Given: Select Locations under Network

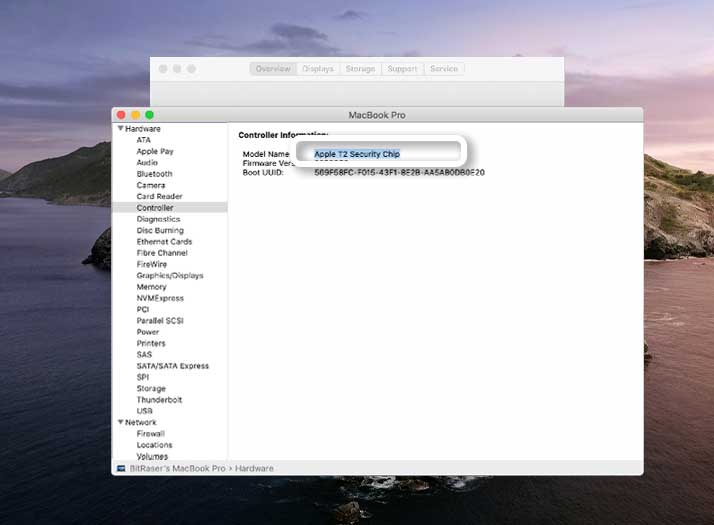Looking at the screenshot, I should tap(154, 445).
